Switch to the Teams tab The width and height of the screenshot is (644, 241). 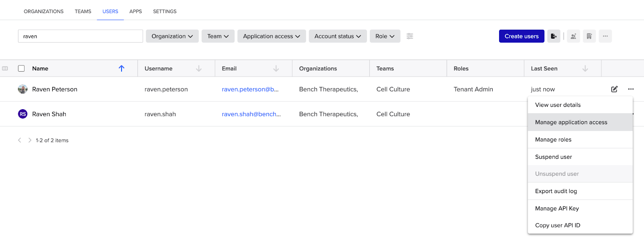click(x=83, y=11)
